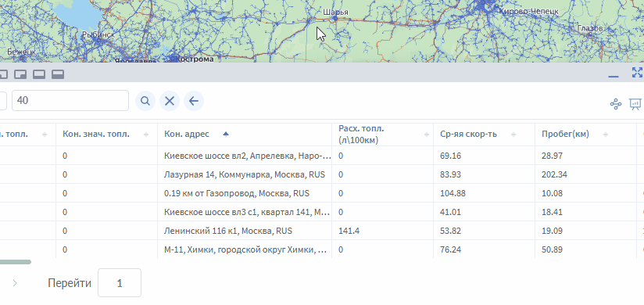Screen dimensions: 644x305
Task: Select address Ленинский 116 к1, Москва
Action: point(228,231)
